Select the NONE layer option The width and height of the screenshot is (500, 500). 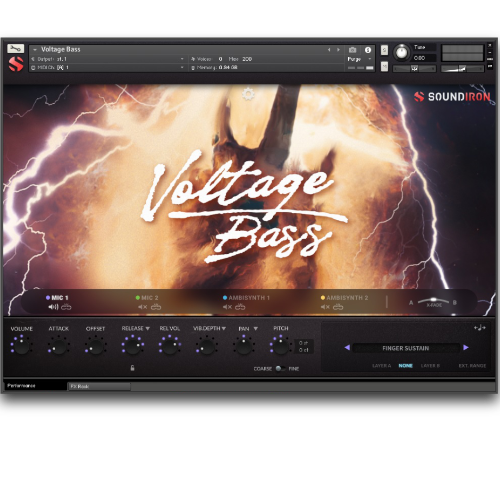[x=406, y=366]
